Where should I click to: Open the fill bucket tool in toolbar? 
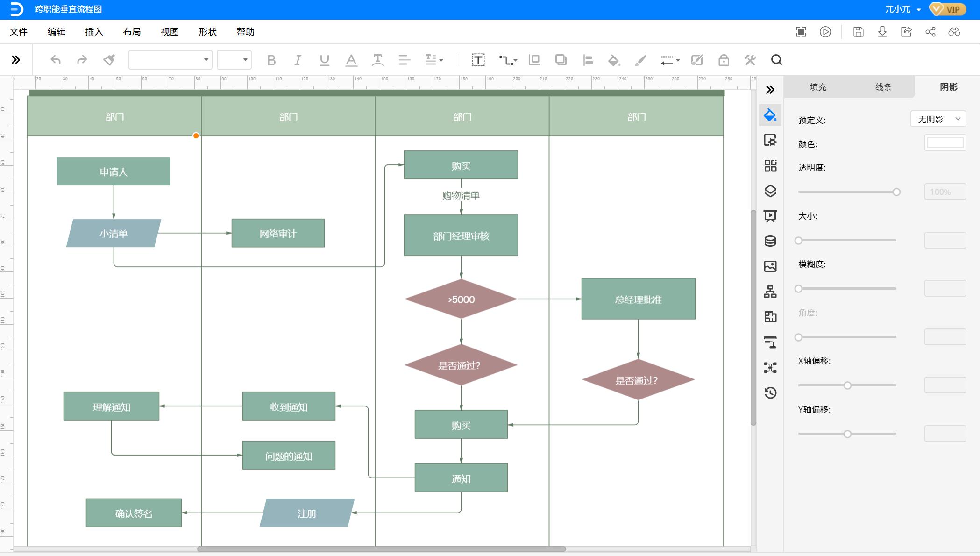tap(614, 60)
